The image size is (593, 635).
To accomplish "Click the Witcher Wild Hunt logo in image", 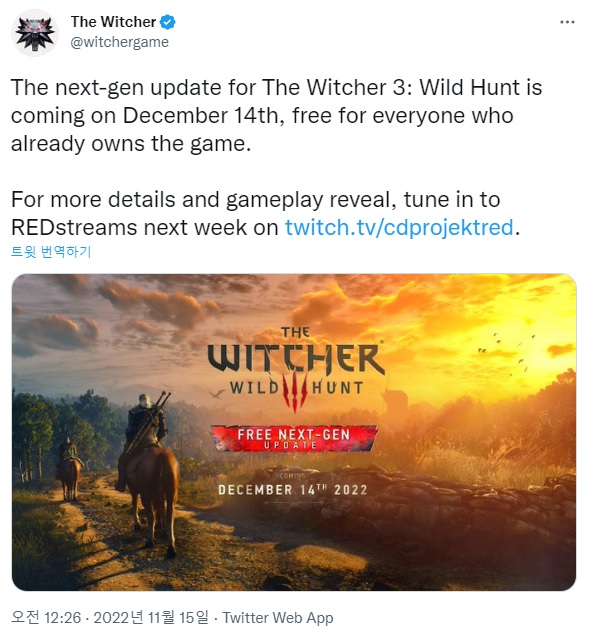I will pos(296,369).
